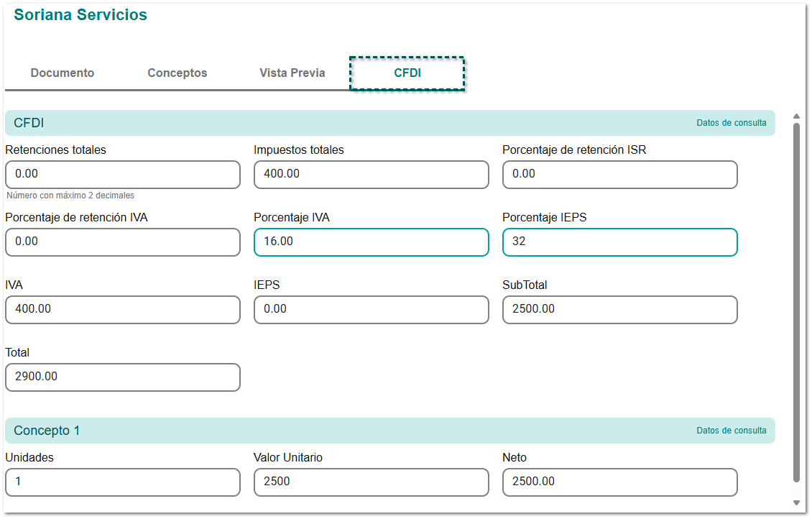The image size is (812, 519).
Task: Click Porcentaje de retención IVA field
Action: pyautogui.click(x=122, y=242)
